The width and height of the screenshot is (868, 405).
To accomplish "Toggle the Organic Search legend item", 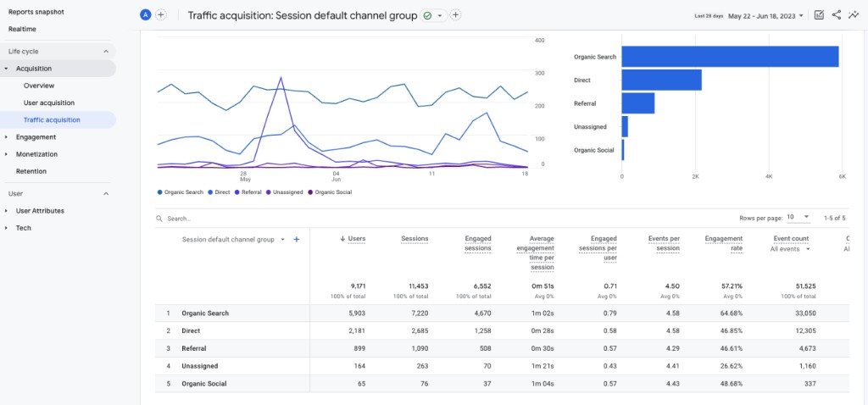I will 180,192.
